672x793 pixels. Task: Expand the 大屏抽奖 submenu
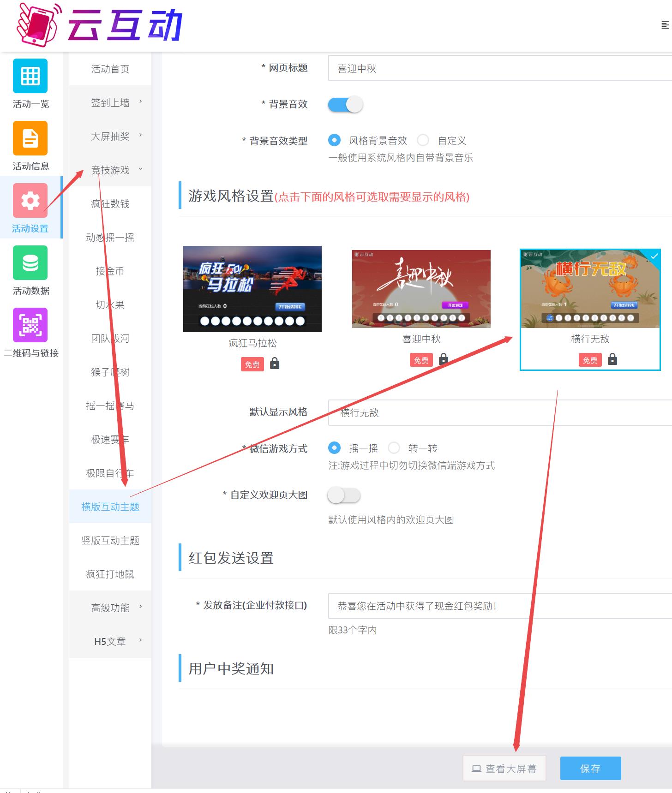(x=110, y=137)
